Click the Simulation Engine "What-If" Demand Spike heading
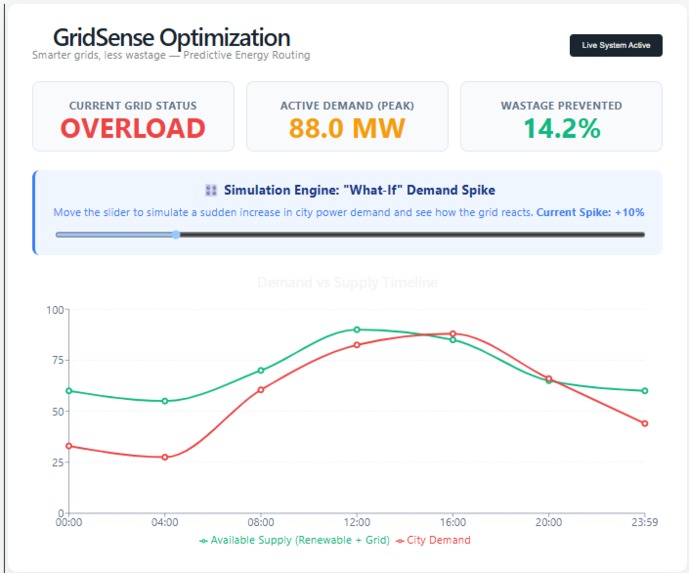This screenshot has width=689, height=573. coord(359,190)
